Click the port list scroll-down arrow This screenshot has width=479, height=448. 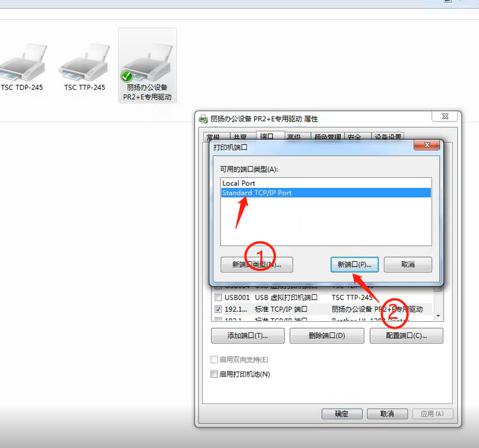pos(438,316)
